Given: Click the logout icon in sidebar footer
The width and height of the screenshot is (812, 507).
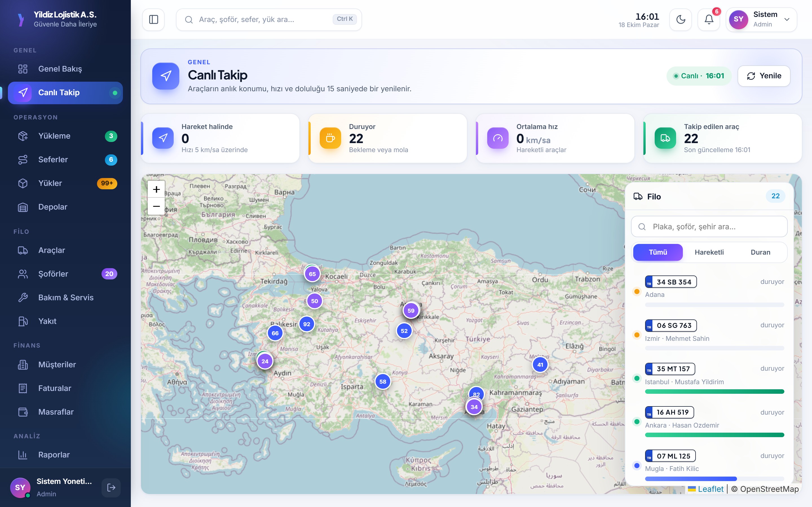Looking at the screenshot, I should 111,488.
